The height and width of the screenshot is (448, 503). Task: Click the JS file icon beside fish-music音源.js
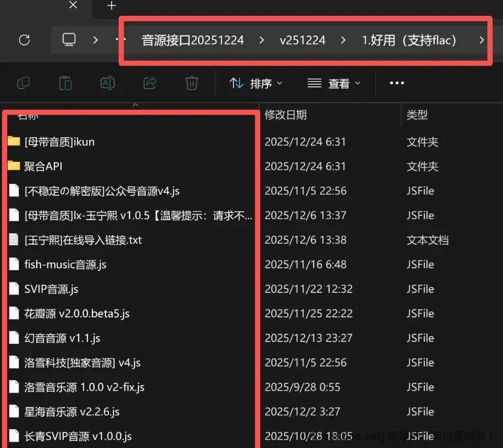pyautogui.click(x=14, y=264)
